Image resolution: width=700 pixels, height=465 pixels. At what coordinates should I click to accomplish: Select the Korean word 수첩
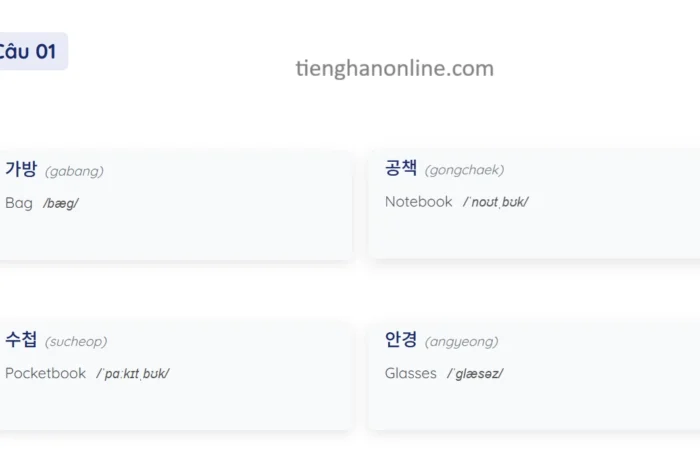pos(21,340)
